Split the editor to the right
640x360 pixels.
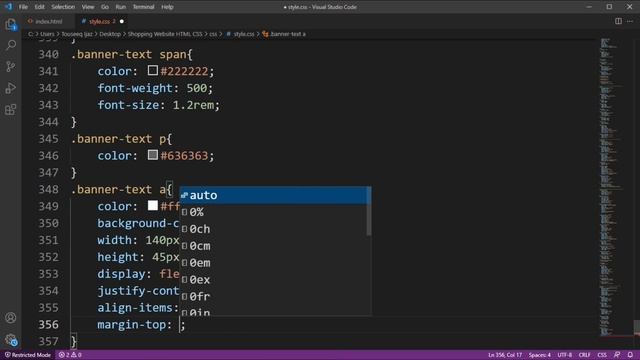pos(618,21)
